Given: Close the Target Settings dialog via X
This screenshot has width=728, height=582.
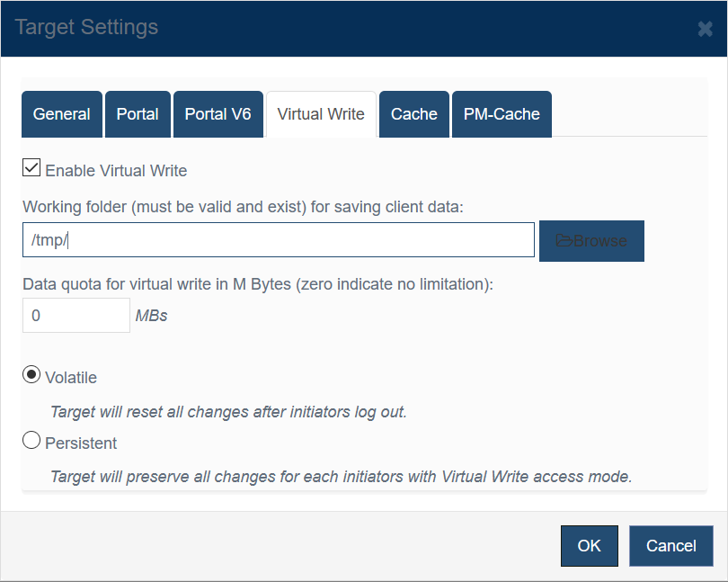Looking at the screenshot, I should pyautogui.click(x=705, y=29).
